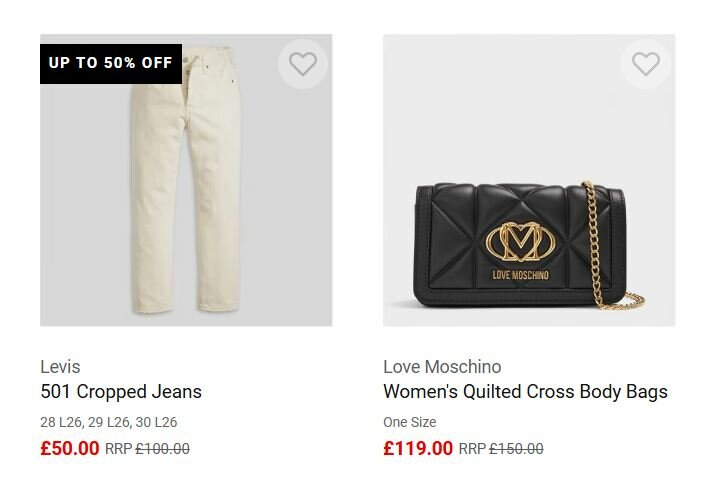Open Women's Quilted Cross Body Bags title

pos(525,391)
